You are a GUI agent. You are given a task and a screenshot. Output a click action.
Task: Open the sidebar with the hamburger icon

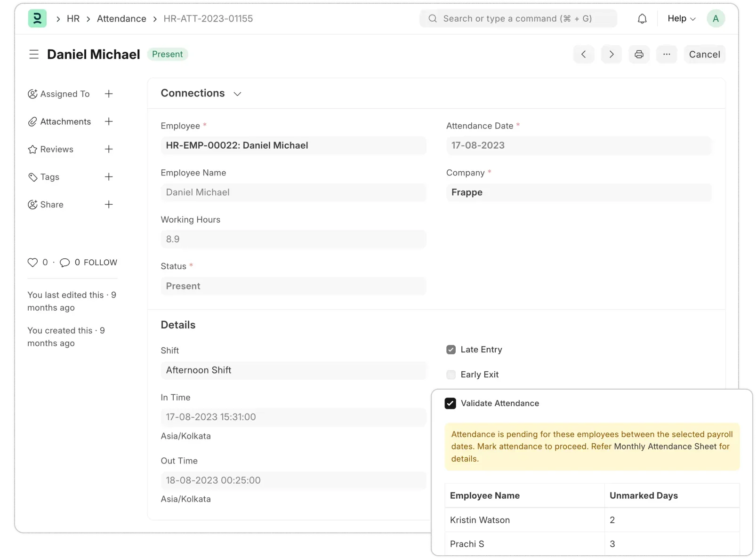(x=33, y=54)
